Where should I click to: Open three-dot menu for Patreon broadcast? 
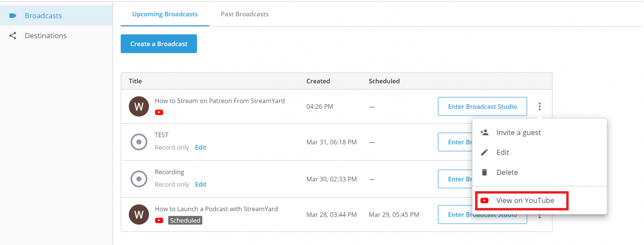[x=539, y=106]
